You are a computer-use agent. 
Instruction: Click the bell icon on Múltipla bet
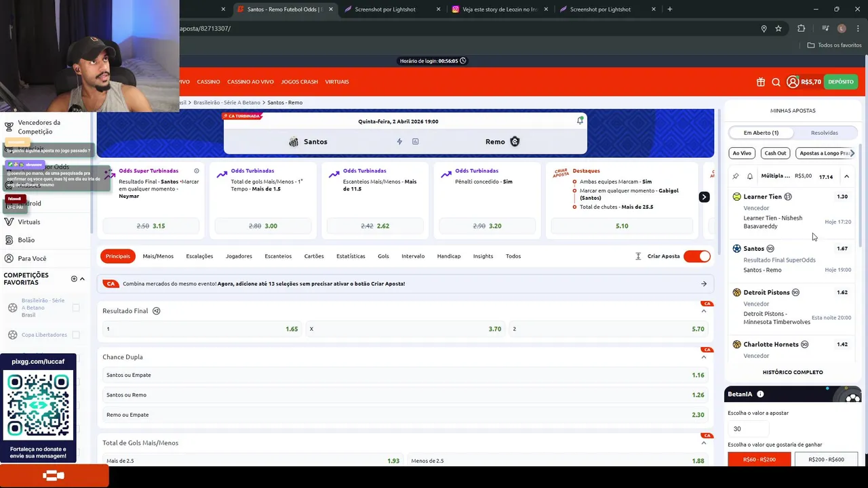point(750,176)
